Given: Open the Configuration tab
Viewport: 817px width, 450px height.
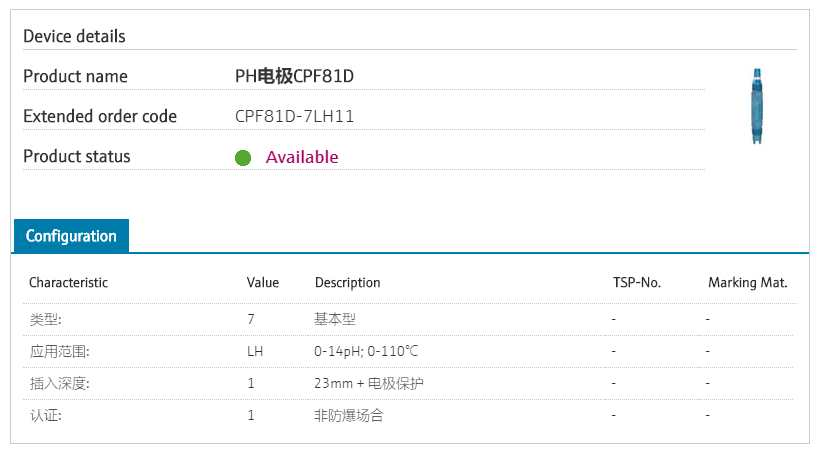Looking at the screenshot, I should (71, 236).
